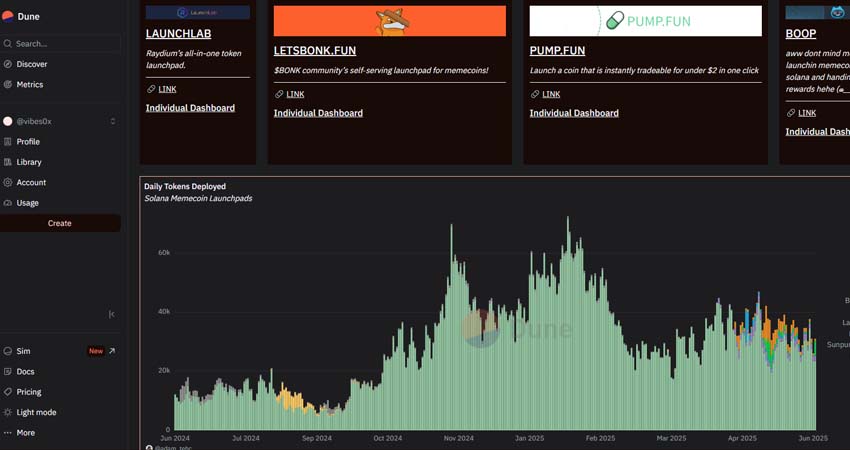
Task: Open LETSBONK.FUN Individual Dashboard link
Action: click(318, 113)
